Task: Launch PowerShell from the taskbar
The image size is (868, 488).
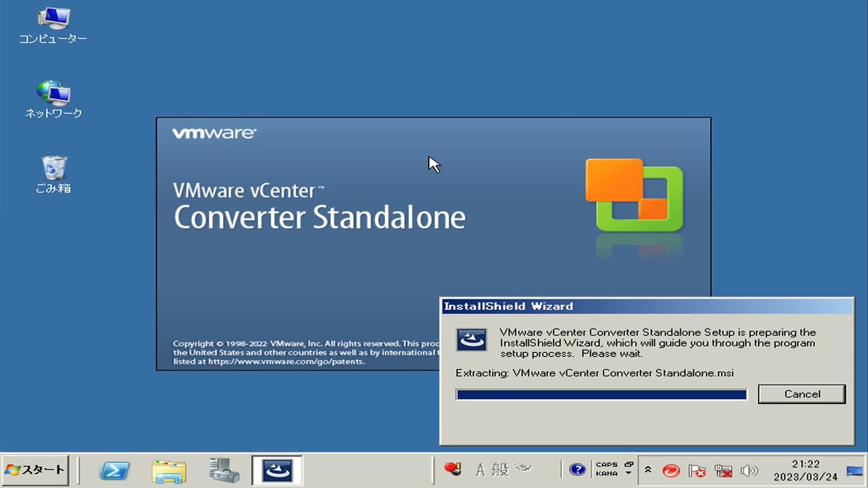Action: pos(114,471)
